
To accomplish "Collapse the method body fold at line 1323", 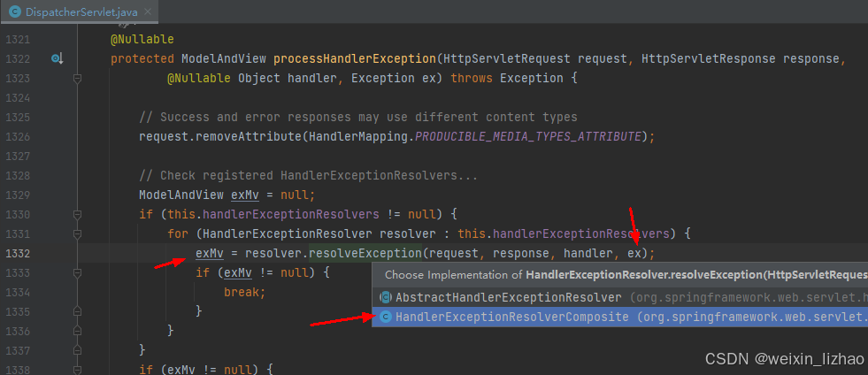I will tap(78, 79).
